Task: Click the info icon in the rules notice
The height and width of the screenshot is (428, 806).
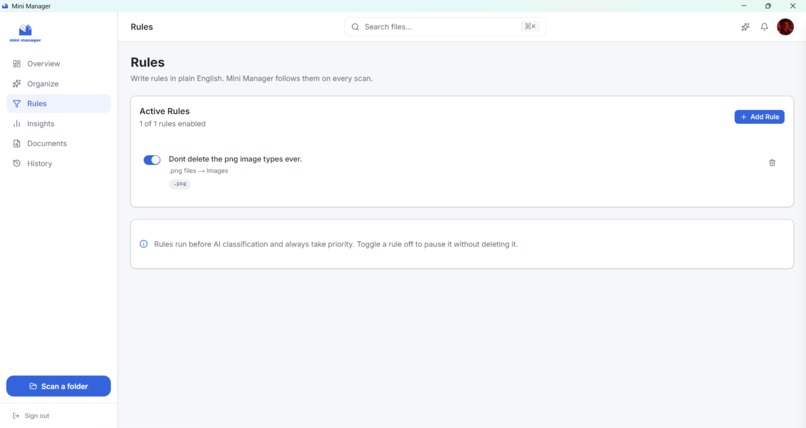Action: [x=143, y=244]
